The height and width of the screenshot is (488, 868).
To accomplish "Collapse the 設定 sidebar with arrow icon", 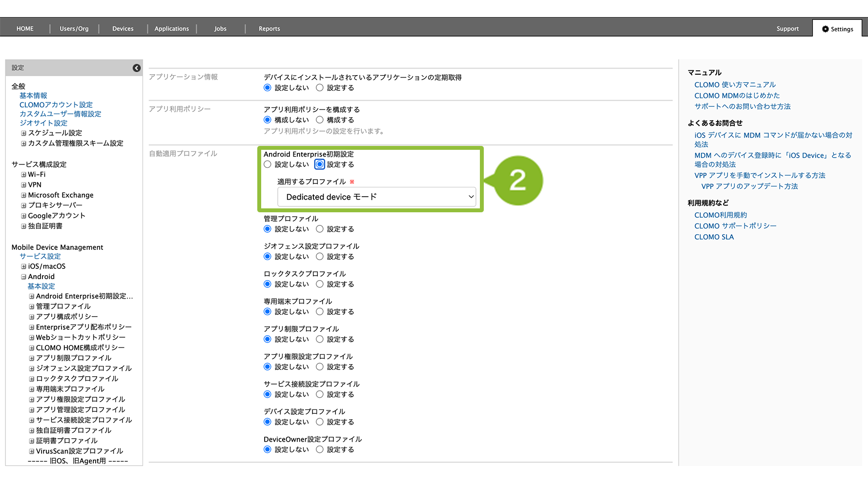I will pos(137,68).
